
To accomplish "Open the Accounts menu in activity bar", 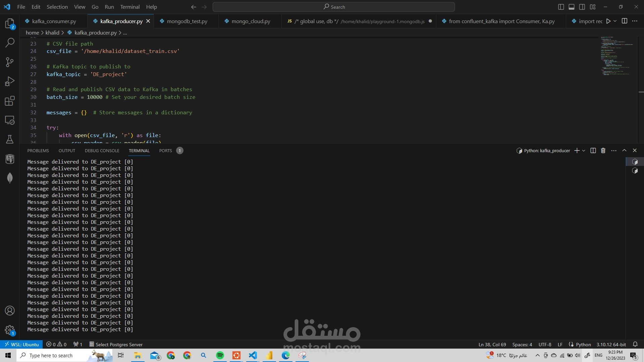I will 10,311.
